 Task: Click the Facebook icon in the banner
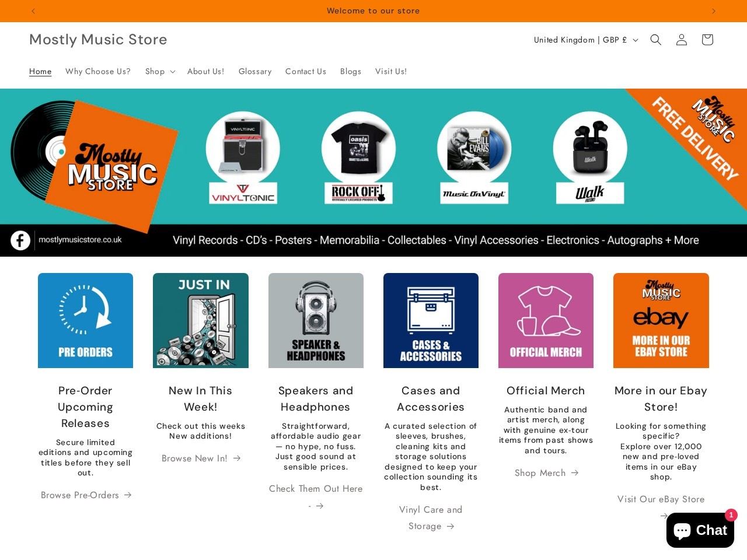(x=20, y=240)
